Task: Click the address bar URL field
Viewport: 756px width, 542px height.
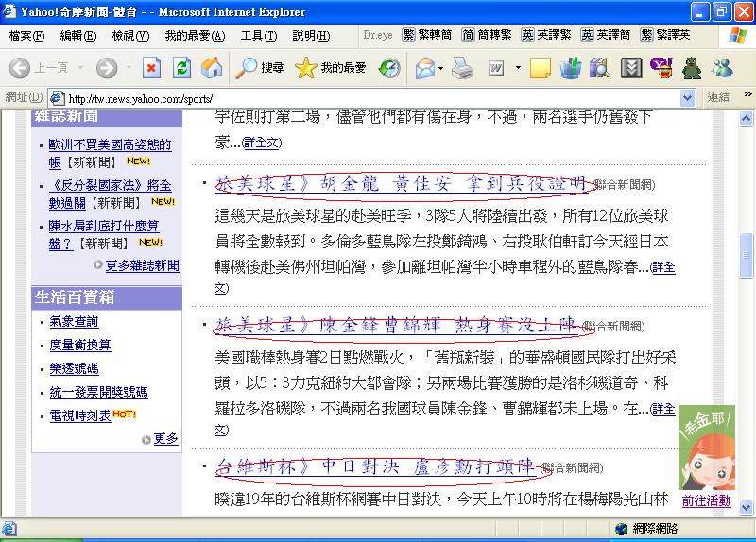Action: (369, 97)
